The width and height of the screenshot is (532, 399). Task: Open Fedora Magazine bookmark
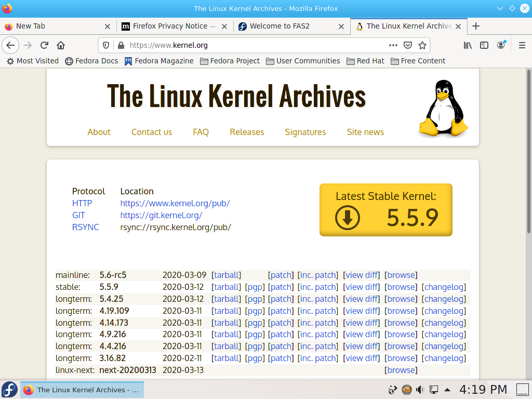[x=159, y=61]
